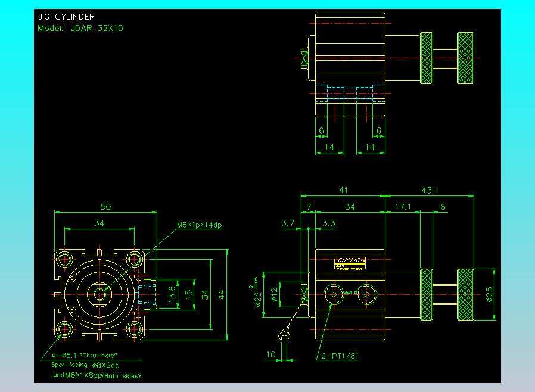535x392 pixels.
Task: Click the 3.3 dimension value
Action: 329,223
